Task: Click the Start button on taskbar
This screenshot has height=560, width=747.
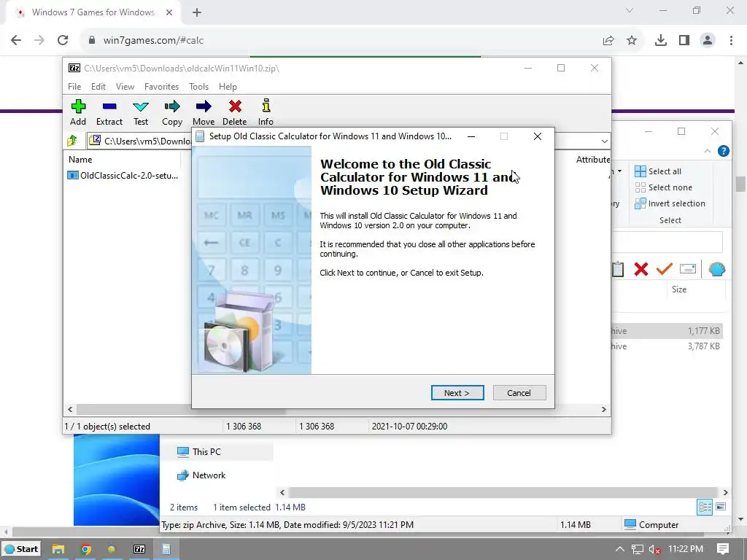Action: point(21,549)
